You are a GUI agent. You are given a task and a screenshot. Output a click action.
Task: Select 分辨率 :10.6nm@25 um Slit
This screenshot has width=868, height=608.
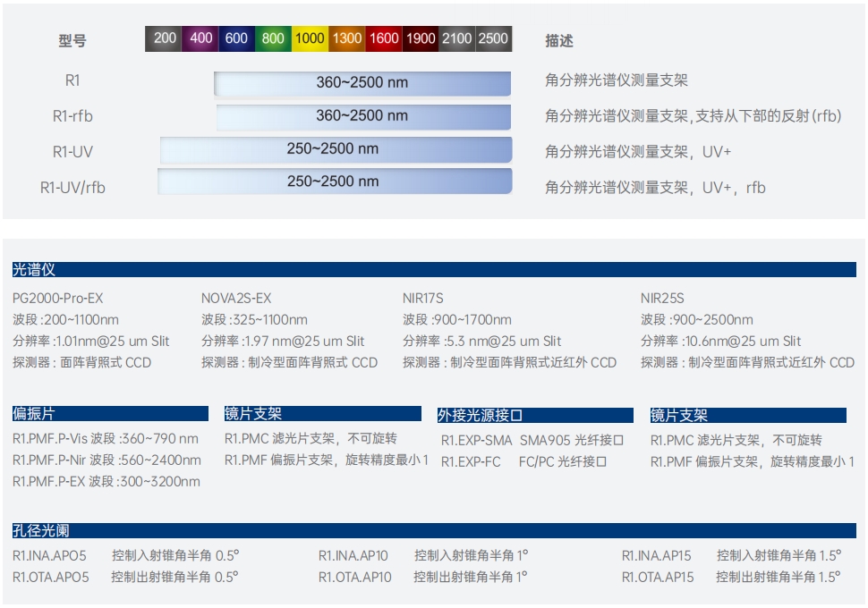(x=720, y=341)
